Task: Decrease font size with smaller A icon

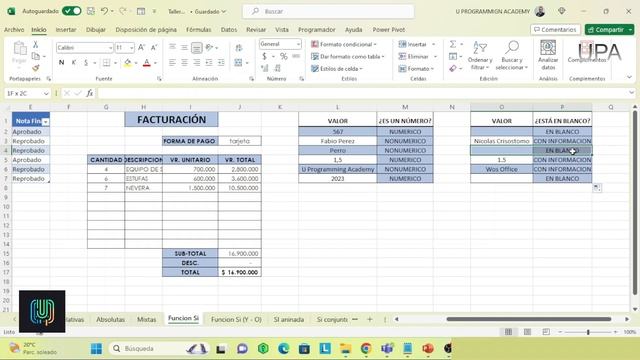Action: click(154, 48)
